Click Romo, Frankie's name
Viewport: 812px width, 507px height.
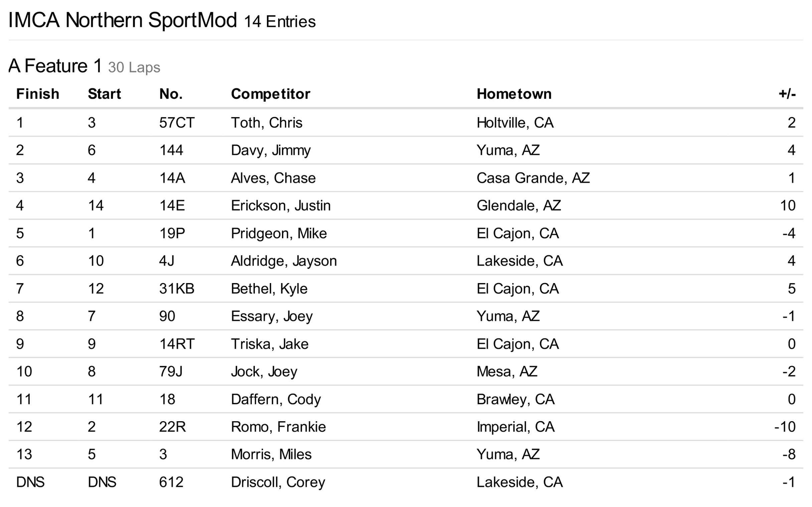[x=278, y=427]
